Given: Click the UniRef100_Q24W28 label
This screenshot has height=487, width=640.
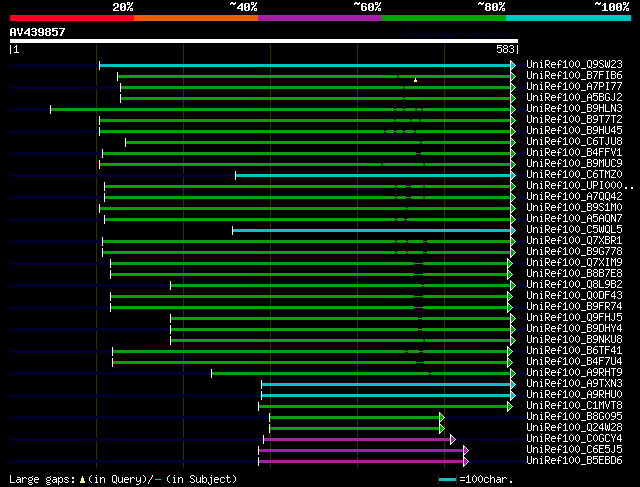Looking at the screenshot, I should pyautogui.click(x=574, y=428).
